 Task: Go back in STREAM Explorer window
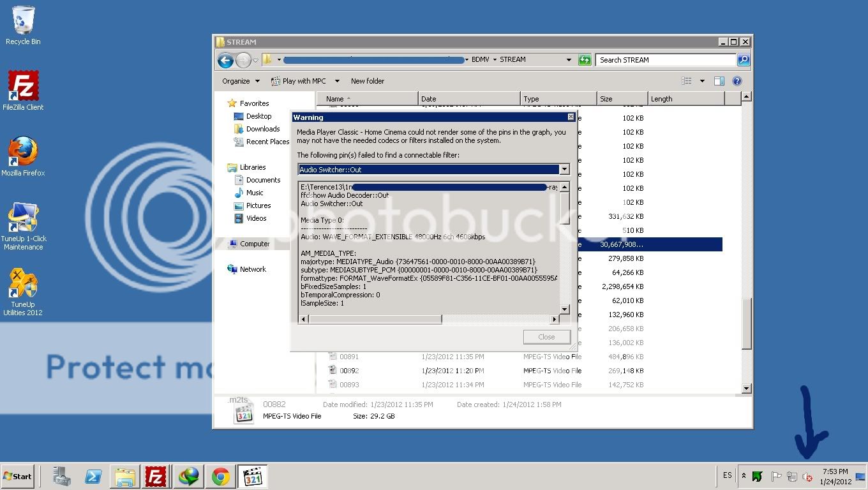pyautogui.click(x=225, y=61)
